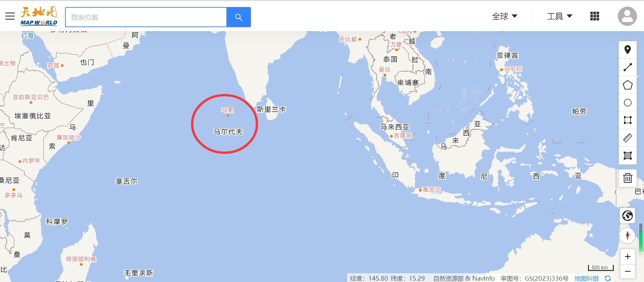Click the 菲律宾 country label
Screen dimensions: 644x282
(507, 56)
